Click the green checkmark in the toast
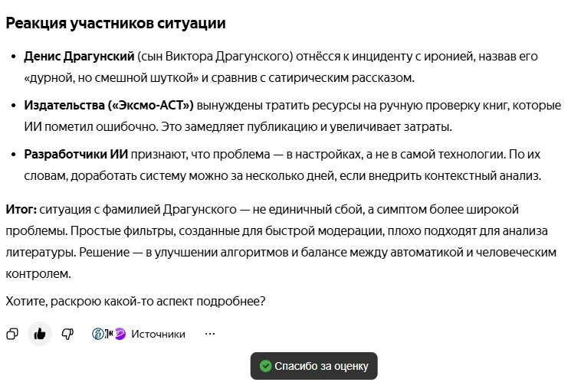The width and height of the screenshot is (571, 392). [x=266, y=366]
